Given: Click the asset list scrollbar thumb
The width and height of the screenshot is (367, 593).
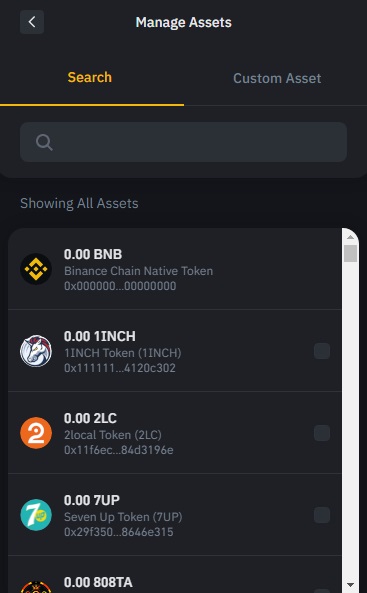Looking at the screenshot, I should tap(350, 253).
